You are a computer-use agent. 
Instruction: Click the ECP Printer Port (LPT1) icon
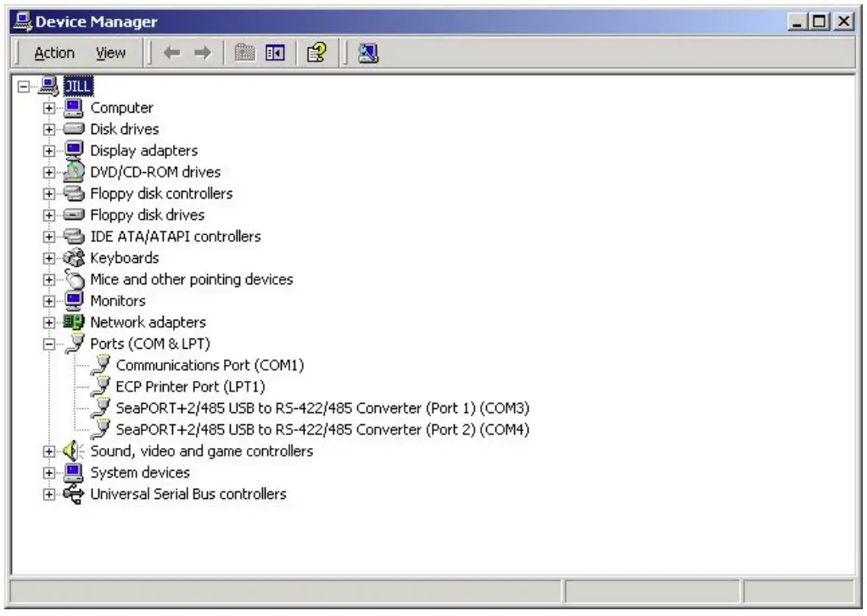point(101,387)
